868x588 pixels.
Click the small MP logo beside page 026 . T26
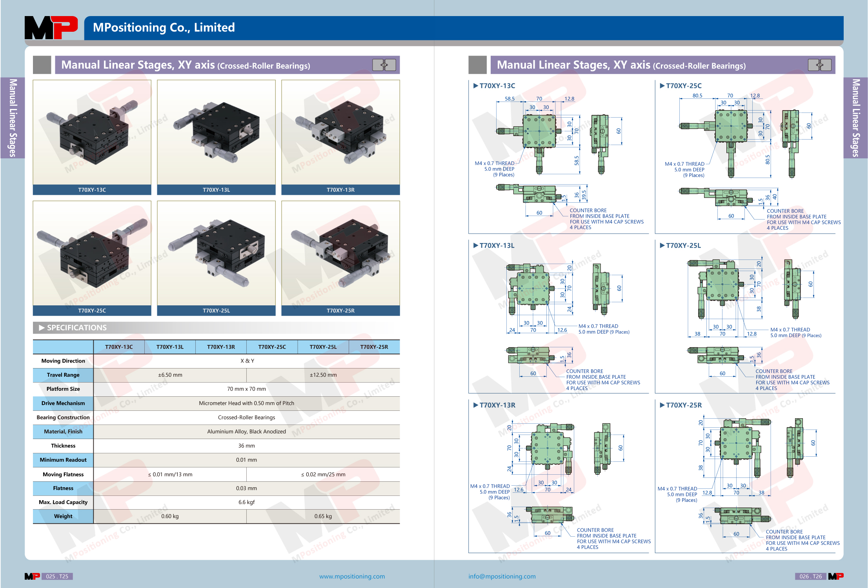coord(836,576)
